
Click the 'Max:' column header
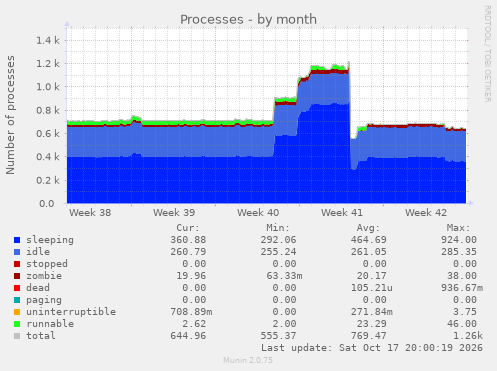459,228
